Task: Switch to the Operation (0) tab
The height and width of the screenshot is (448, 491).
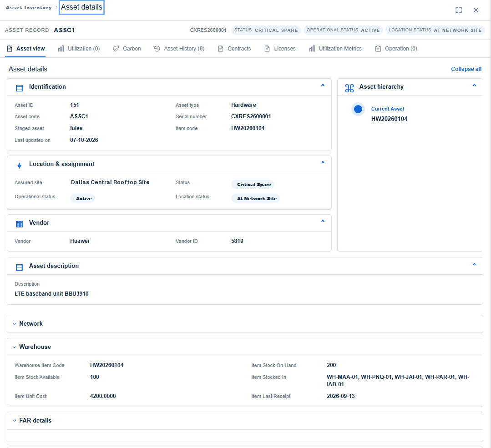Action: 396,49
